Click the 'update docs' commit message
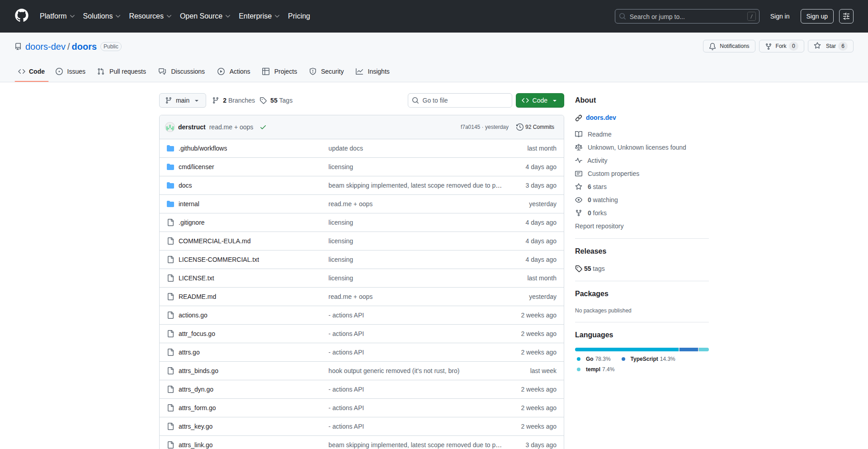This screenshot has height=449, width=868. click(x=345, y=148)
